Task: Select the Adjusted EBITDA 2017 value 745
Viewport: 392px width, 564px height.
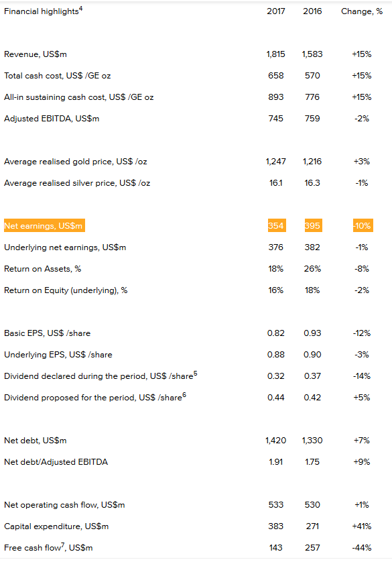Action: pos(276,119)
